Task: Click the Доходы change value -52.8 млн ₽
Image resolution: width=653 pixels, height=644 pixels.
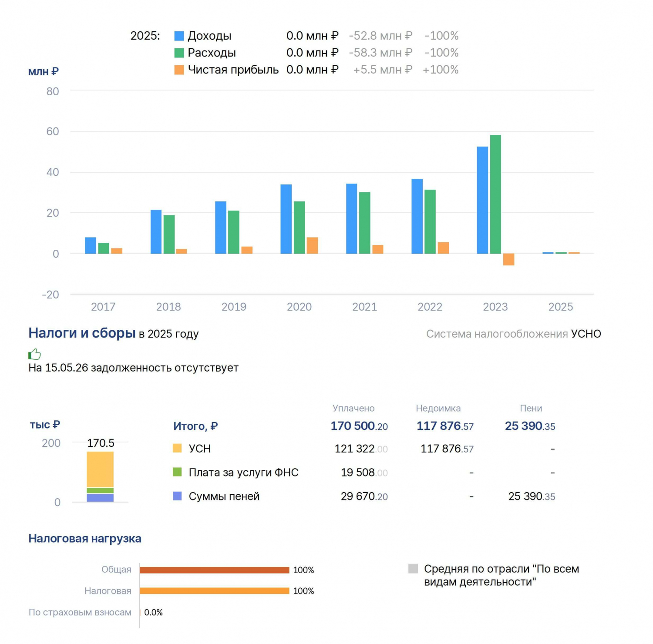Action: pos(380,36)
